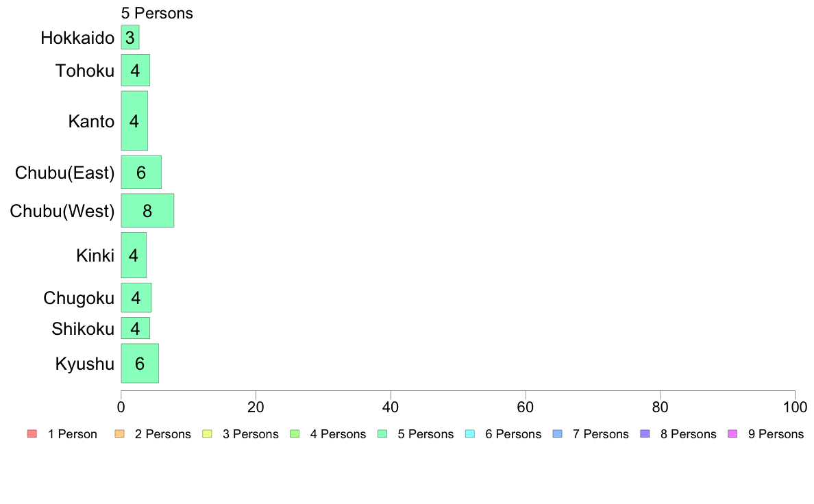Click the 6 Persons cyan legend swatch
Screen dimensions: 814x504
coord(470,434)
